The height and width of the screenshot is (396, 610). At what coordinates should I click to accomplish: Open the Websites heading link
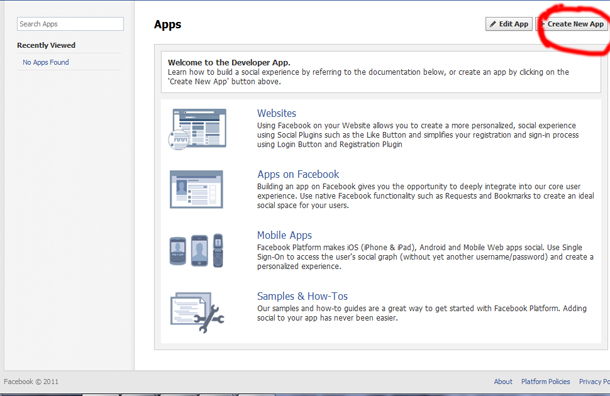pyautogui.click(x=277, y=113)
